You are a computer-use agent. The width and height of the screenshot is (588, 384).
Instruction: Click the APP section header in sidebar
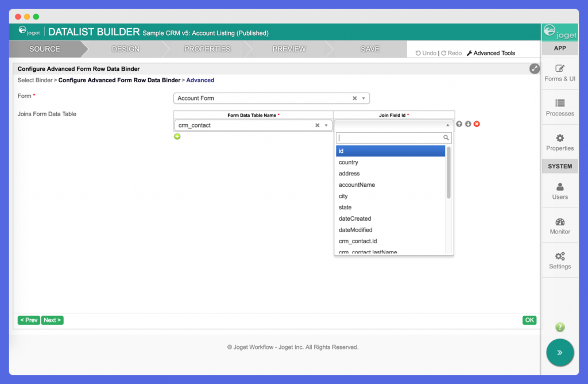click(x=559, y=48)
